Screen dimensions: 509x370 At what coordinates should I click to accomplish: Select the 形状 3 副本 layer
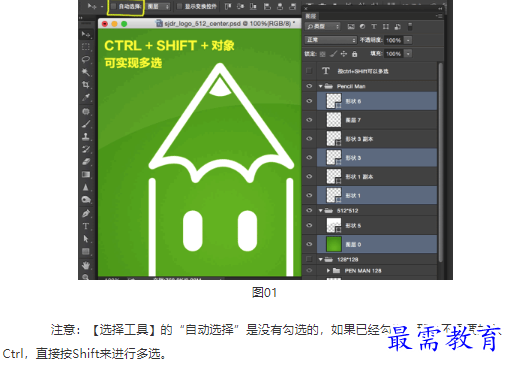point(377,139)
